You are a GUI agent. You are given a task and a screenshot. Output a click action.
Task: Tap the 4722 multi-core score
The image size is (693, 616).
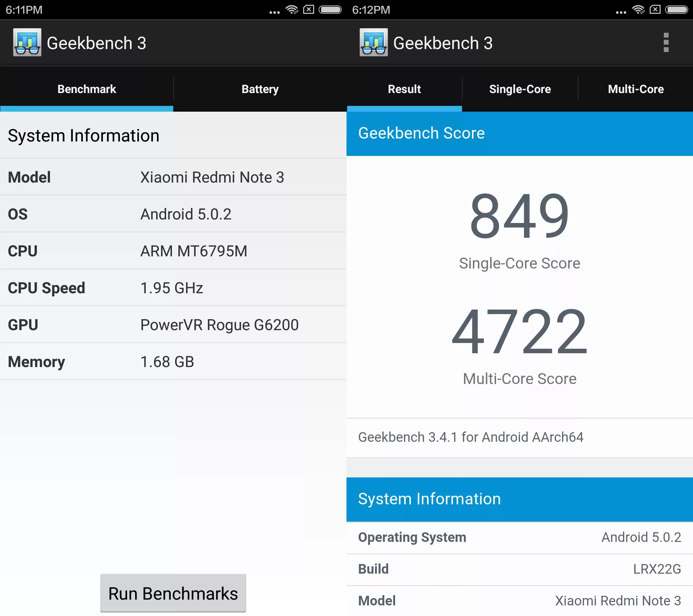(519, 331)
